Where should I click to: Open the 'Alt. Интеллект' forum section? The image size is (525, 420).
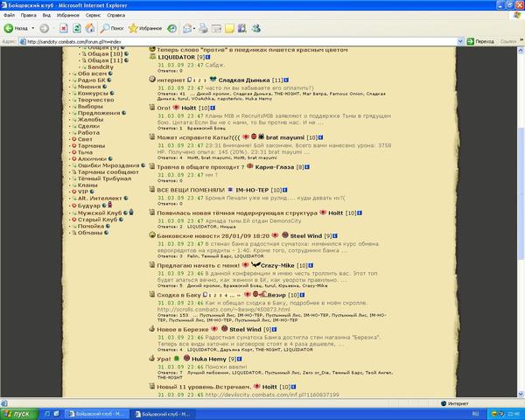coord(100,199)
